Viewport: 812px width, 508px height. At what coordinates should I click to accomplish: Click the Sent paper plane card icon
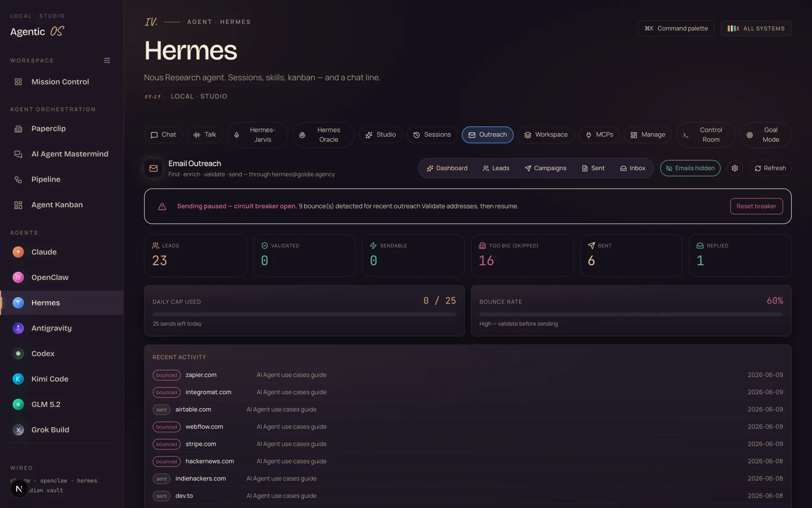point(591,246)
